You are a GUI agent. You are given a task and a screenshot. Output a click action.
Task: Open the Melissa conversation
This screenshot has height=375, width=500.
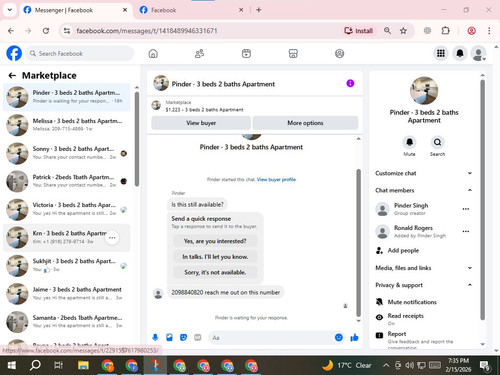pyautogui.click(x=67, y=125)
